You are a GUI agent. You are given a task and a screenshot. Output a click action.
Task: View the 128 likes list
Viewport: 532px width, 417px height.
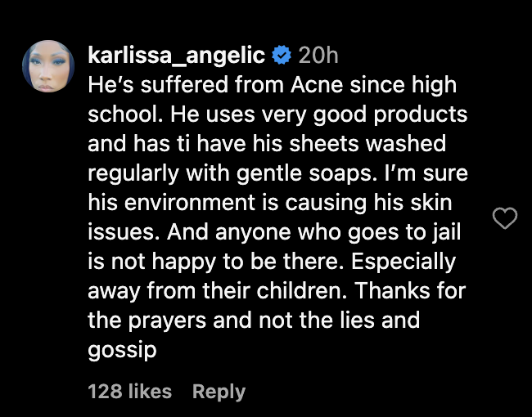click(x=129, y=392)
